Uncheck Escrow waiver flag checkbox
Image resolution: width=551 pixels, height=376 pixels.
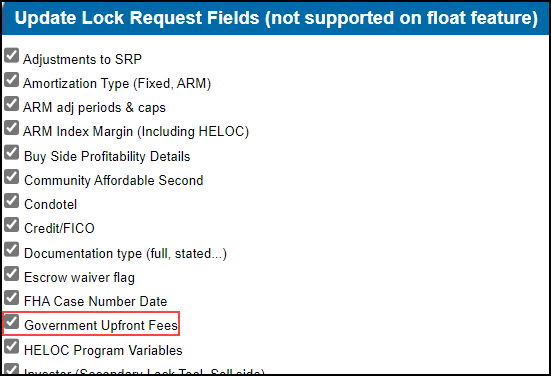12,274
